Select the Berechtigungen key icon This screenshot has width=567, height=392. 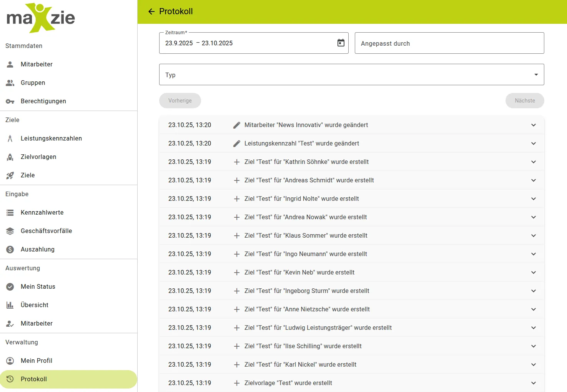pos(10,101)
